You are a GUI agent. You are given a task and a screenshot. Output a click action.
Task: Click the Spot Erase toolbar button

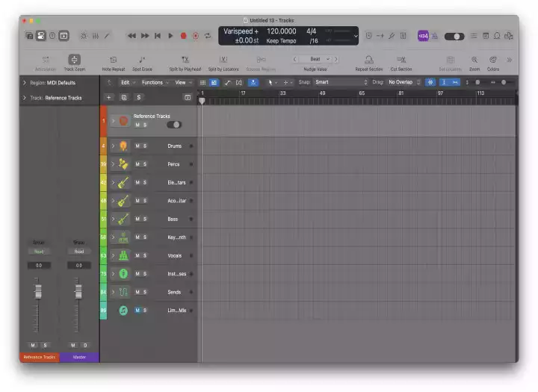pos(142,63)
